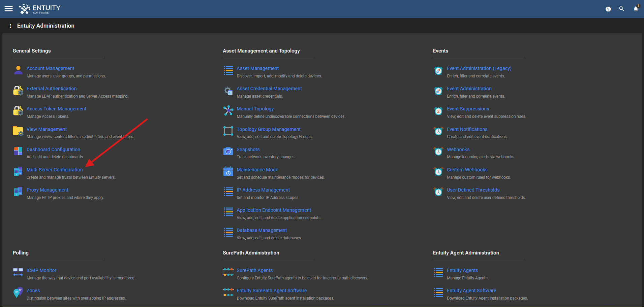This screenshot has height=307, width=644.
Task: Open the Application Endpoint Management link
Action: 274,210
